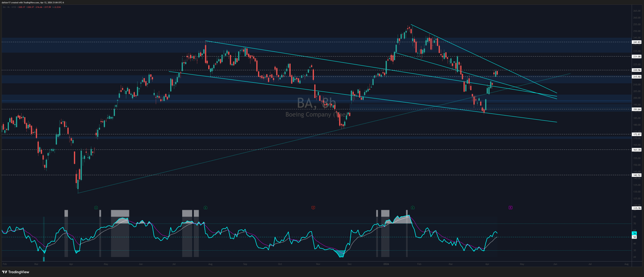
Task: Select the 142.52 price level label
Action: point(637,175)
